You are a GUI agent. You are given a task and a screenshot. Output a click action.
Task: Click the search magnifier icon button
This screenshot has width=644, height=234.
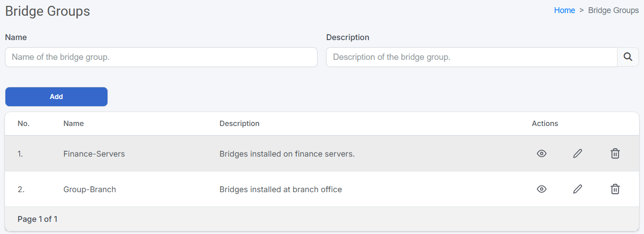click(628, 57)
